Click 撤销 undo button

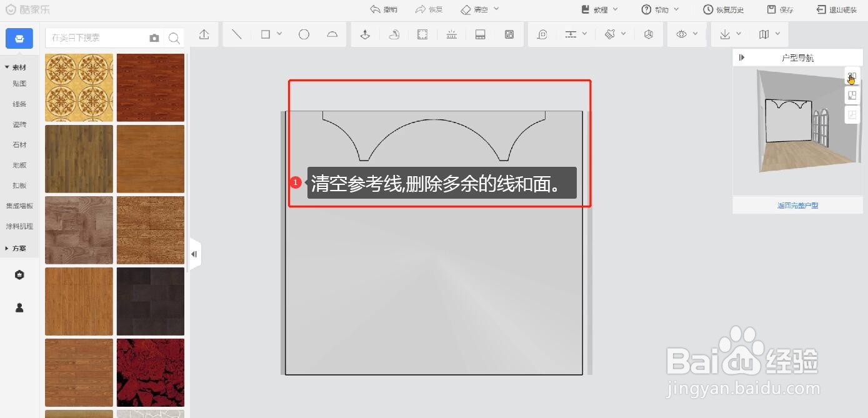(384, 9)
